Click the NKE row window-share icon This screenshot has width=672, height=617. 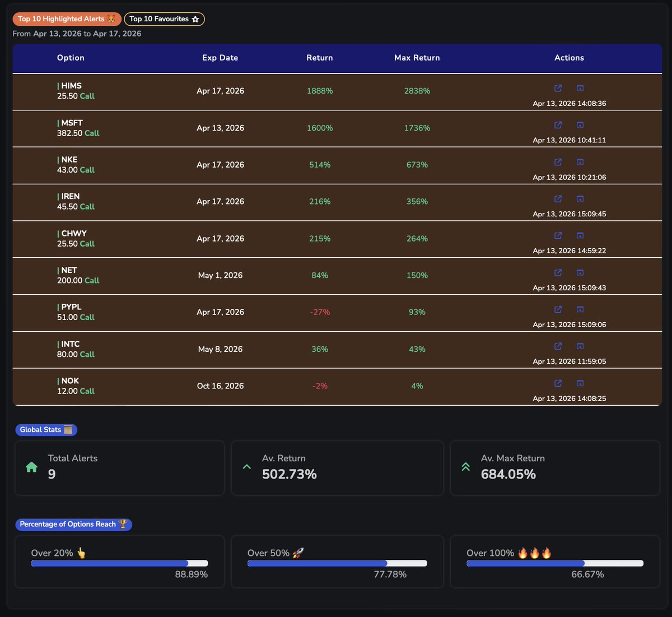click(580, 162)
